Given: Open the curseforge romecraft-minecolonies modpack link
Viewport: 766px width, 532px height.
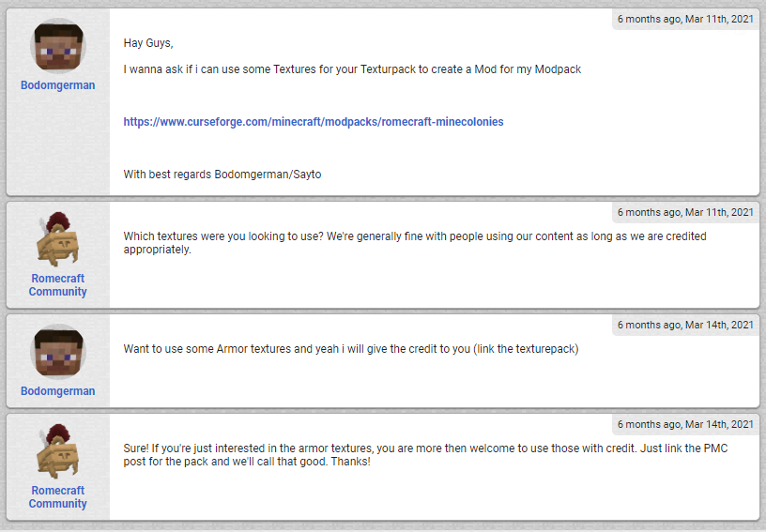Looking at the screenshot, I should coord(314,122).
